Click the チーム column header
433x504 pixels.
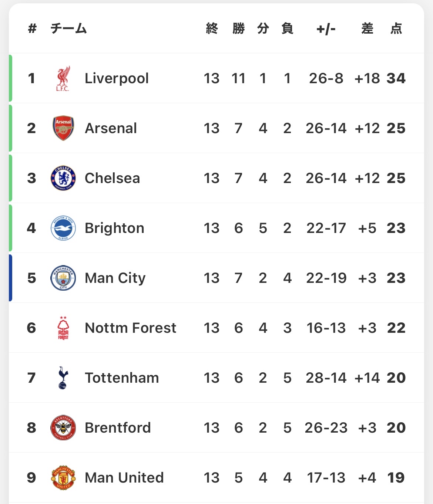[x=68, y=28]
